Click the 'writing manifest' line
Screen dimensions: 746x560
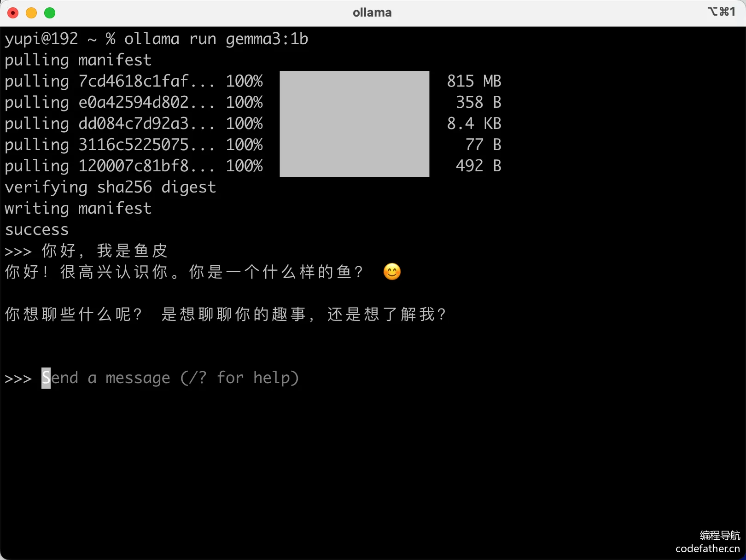tap(78, 209)
